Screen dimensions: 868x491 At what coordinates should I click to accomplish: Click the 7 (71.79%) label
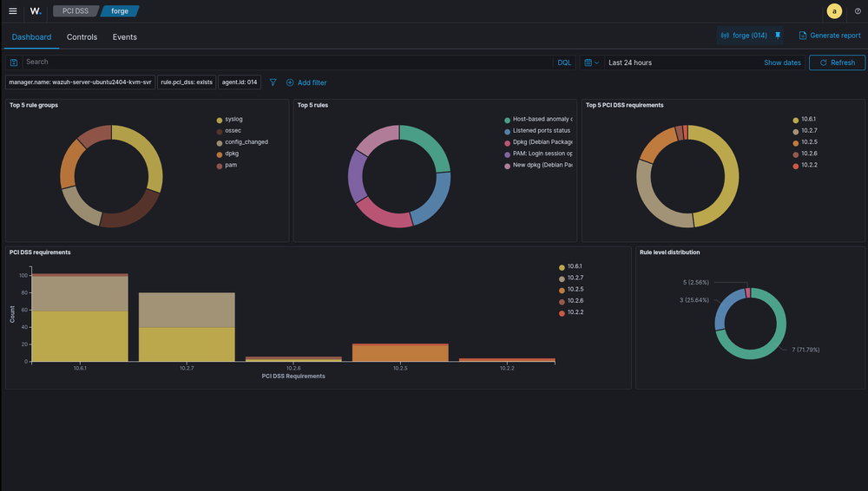click(806, 350)
